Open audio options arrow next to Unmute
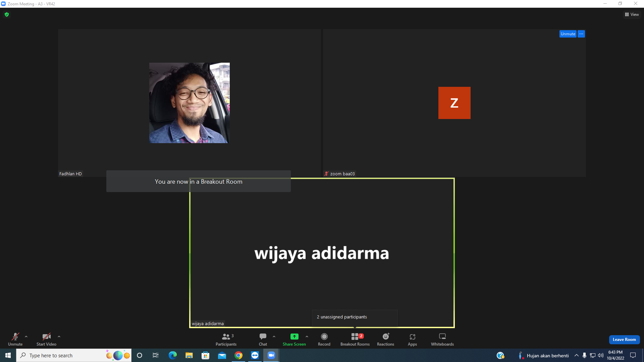 (x=26, y=337)
